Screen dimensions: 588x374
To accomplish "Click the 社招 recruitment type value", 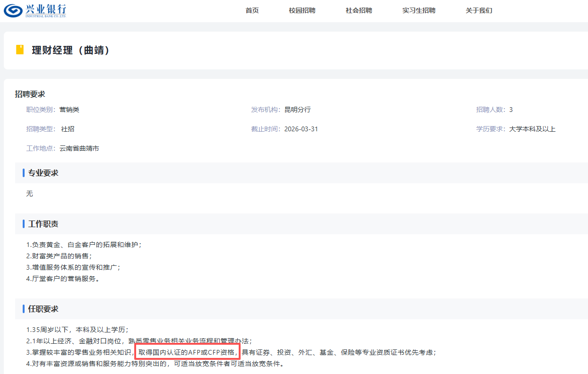I will (x=68, y=129).
